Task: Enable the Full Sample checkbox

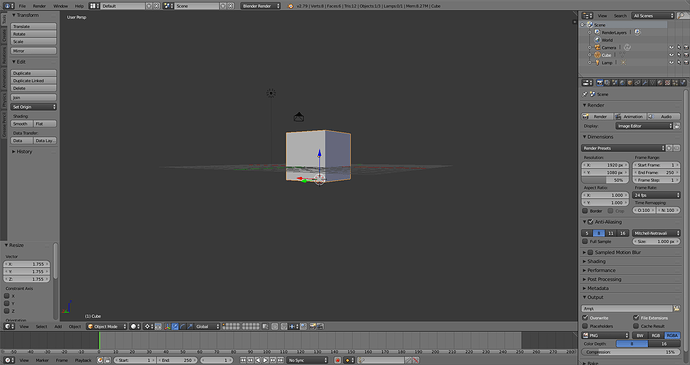Action: point(585,241)
